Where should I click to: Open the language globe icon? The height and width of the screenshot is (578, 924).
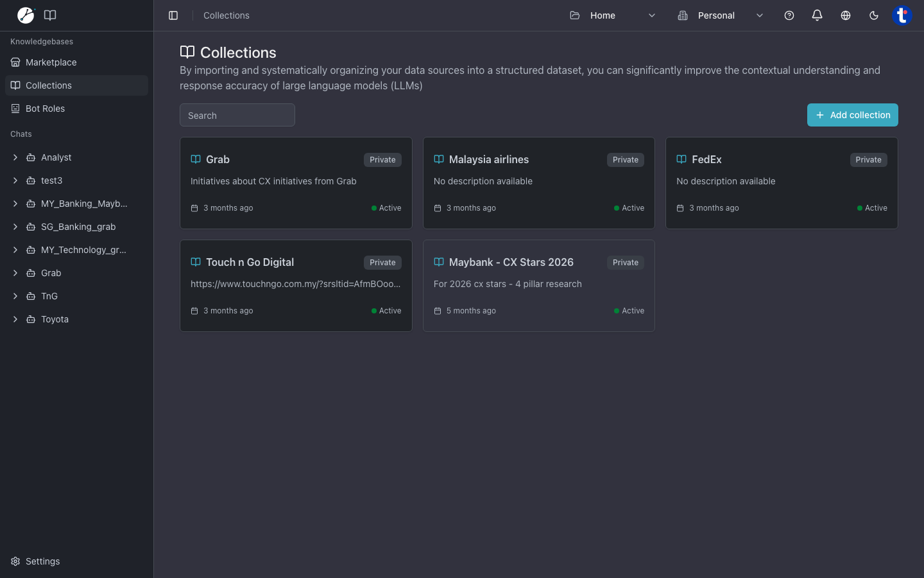pyautogui.click(x=846, y=15)
